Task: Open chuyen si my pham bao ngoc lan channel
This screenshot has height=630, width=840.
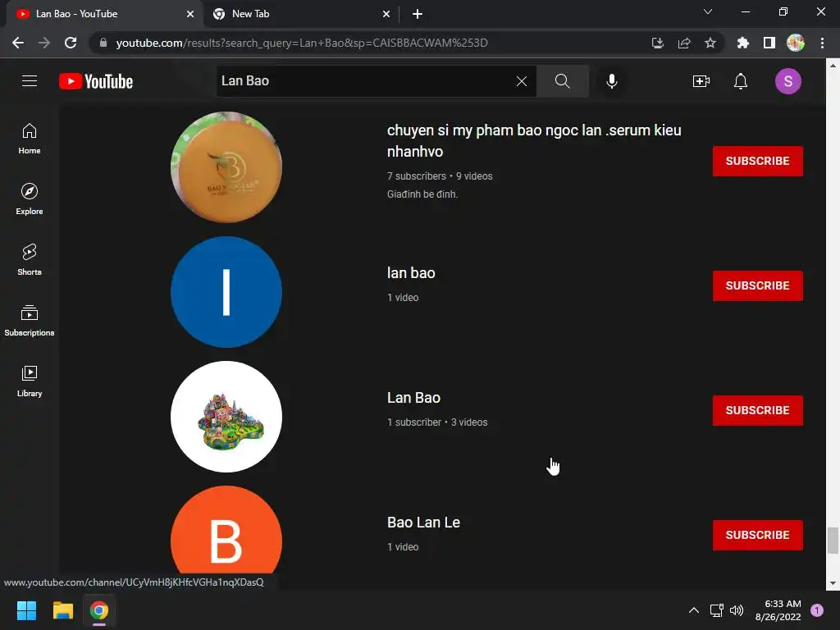Action: [x=534, y=141]
